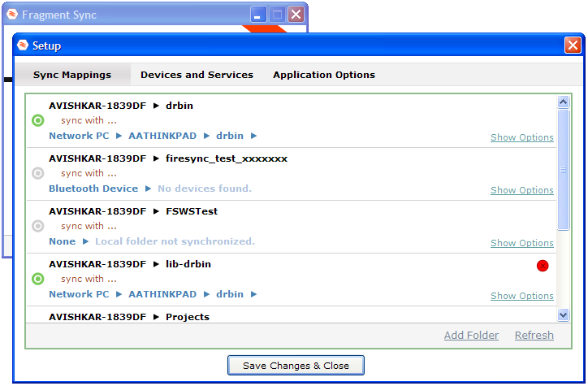Close the Setup dialog
588x386 pixels.
coord(573,46)
